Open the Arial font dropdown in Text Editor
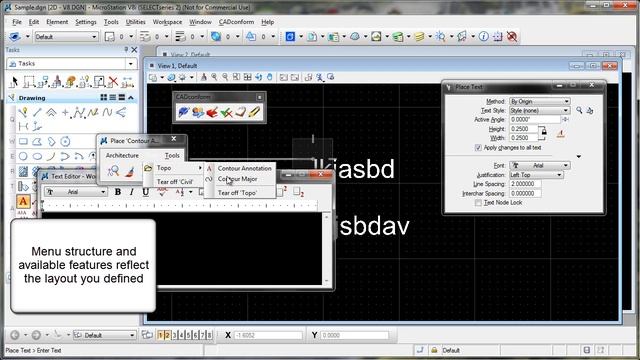Image resolution: width=640 pixels, height=360 pixels. click(76, 192)
